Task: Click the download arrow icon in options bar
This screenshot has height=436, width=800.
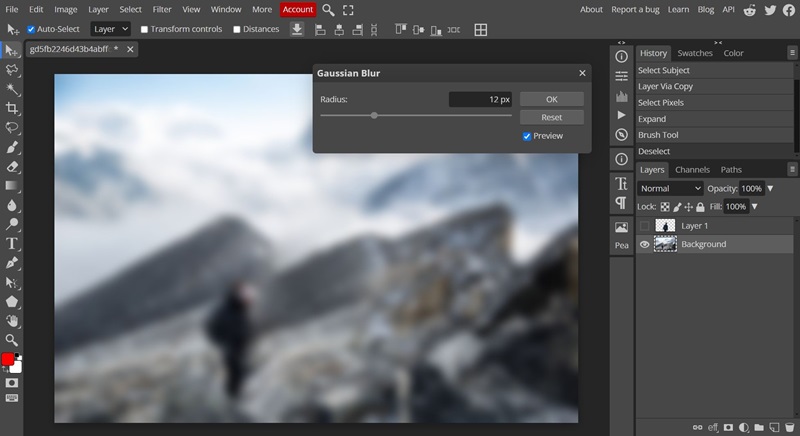Action: [x=297, y=30]
